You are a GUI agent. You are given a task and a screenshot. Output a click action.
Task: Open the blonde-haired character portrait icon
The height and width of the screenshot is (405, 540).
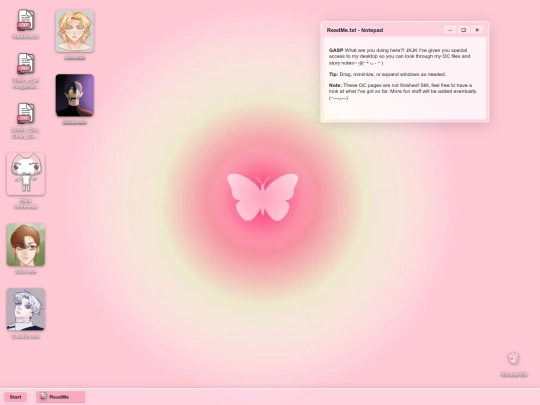click(75, 31)
